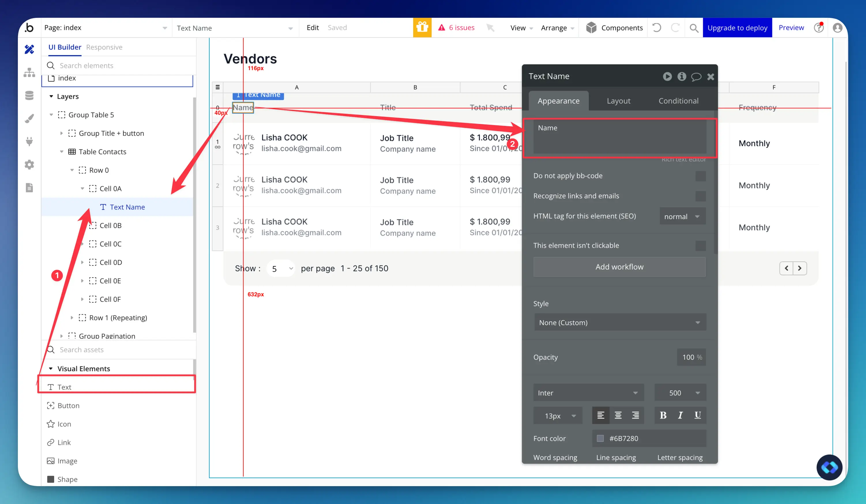Screen dimensions: 866x504
Task: Open the Data tab database icon
Action: tap(29, 95)
